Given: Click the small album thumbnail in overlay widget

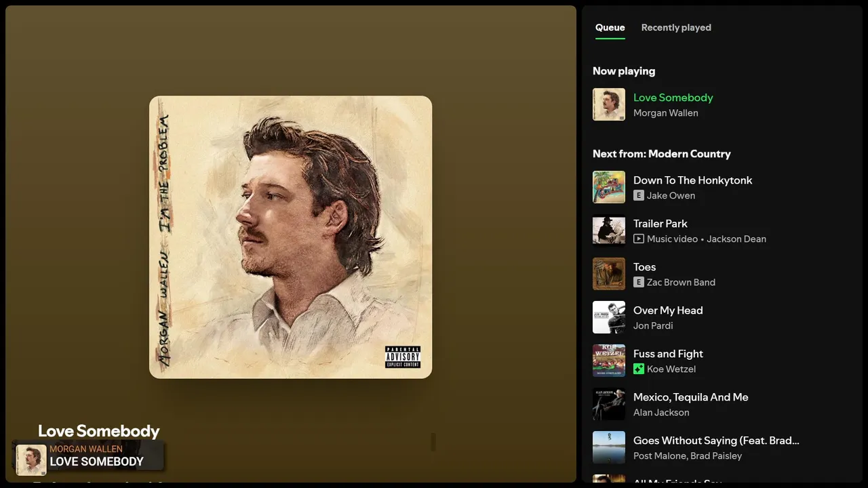Looking at the screenshot, I should pyautogui.click(x=31, y=460).
